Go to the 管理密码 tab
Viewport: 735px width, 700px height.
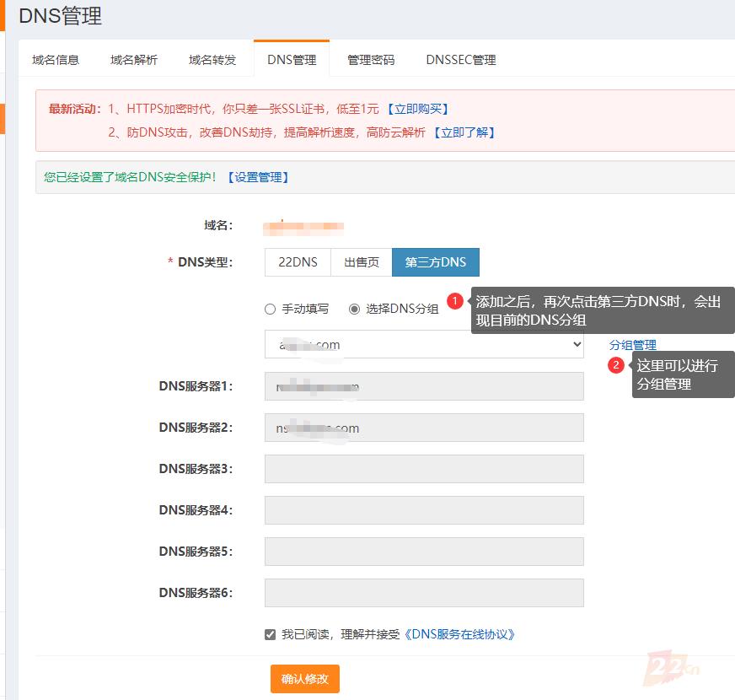(371, 60)
